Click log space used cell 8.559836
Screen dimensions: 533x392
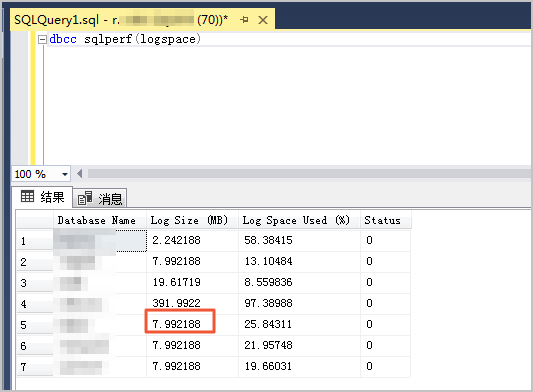tap(299, 283)
